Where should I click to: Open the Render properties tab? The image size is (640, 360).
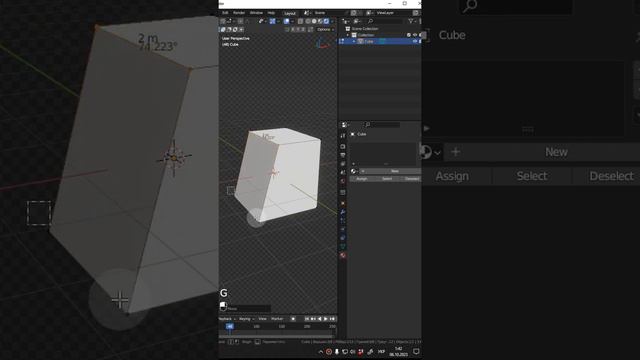[343, 147]
